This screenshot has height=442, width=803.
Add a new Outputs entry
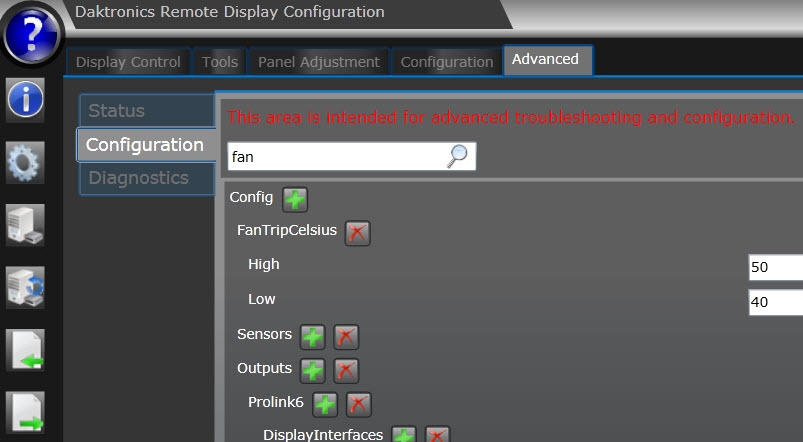[x=313, y=370]
